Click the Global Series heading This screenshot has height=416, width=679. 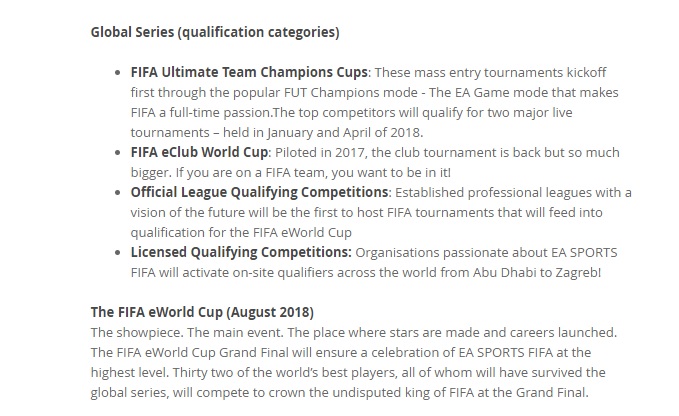[x=214, y=32]
